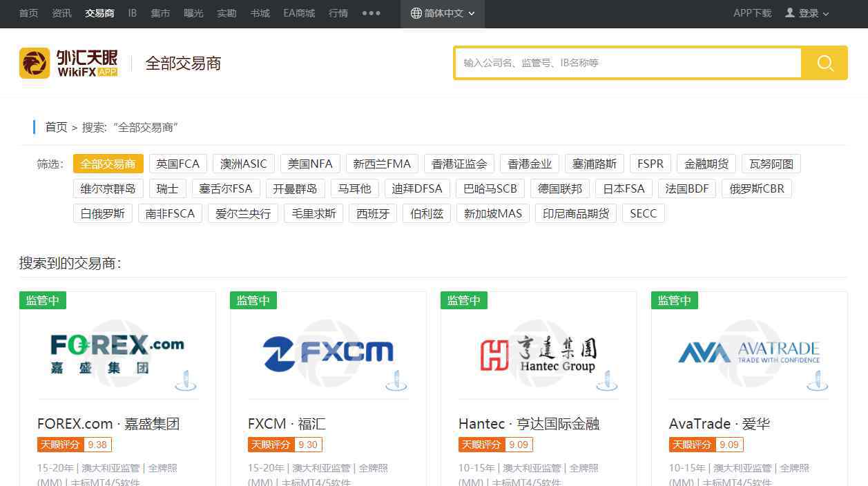Click the Hantec · 亨达国际金融 title
Viewport: 868px width, 486px height.
tap(529, 424)
